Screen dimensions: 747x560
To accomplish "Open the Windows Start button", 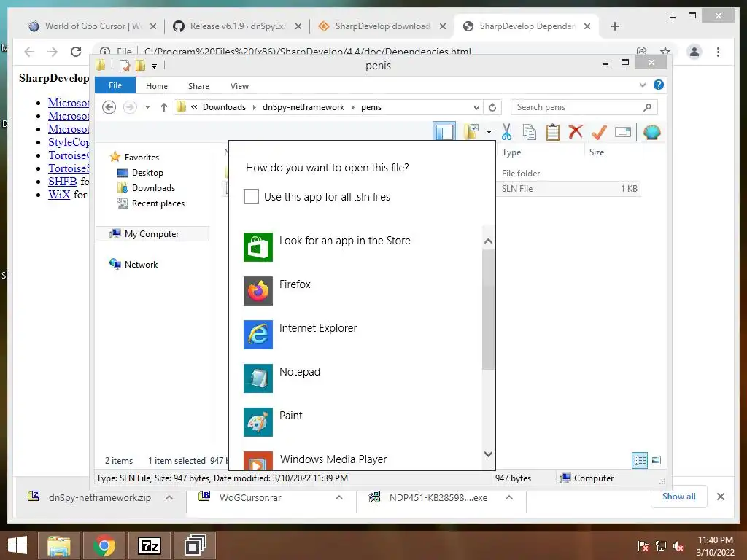I will tap(18, 545).
